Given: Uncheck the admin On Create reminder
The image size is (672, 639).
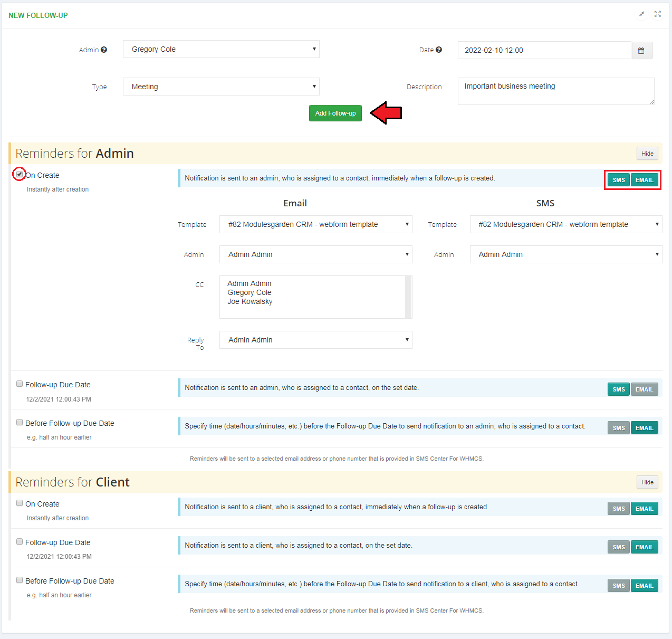Looking at the screenshot, I should [20, 174].
